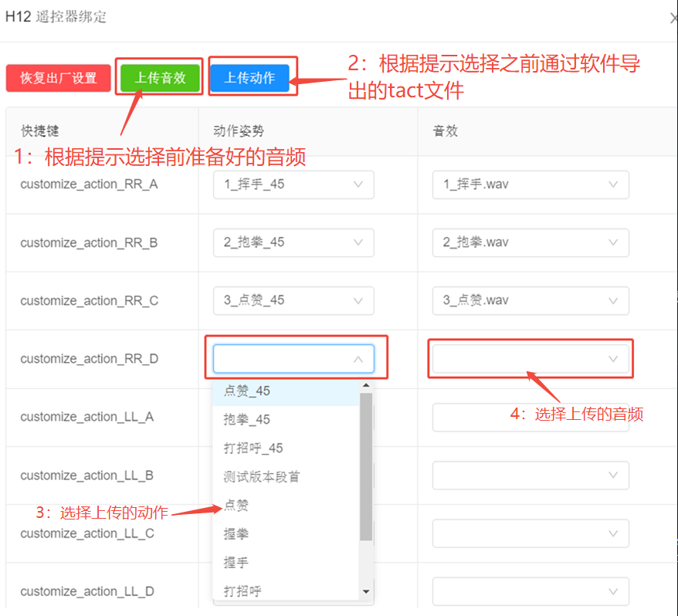Pick the 握手 option in the list
This screenshot has width=678, height=616.
point(236,563)
